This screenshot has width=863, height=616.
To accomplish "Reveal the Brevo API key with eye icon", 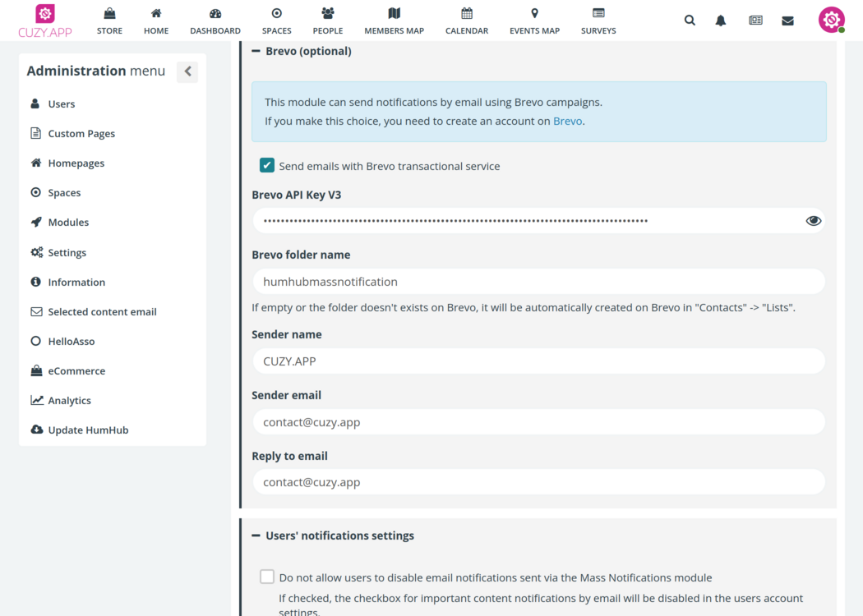I will (x=814, y=221).
